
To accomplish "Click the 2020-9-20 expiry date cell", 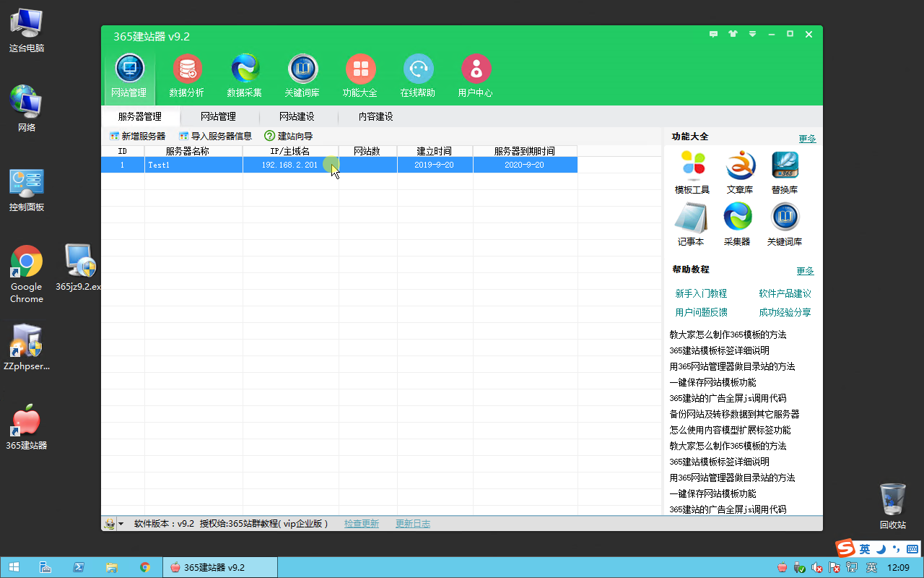I will pyautogui.click(x=525, y=165).
